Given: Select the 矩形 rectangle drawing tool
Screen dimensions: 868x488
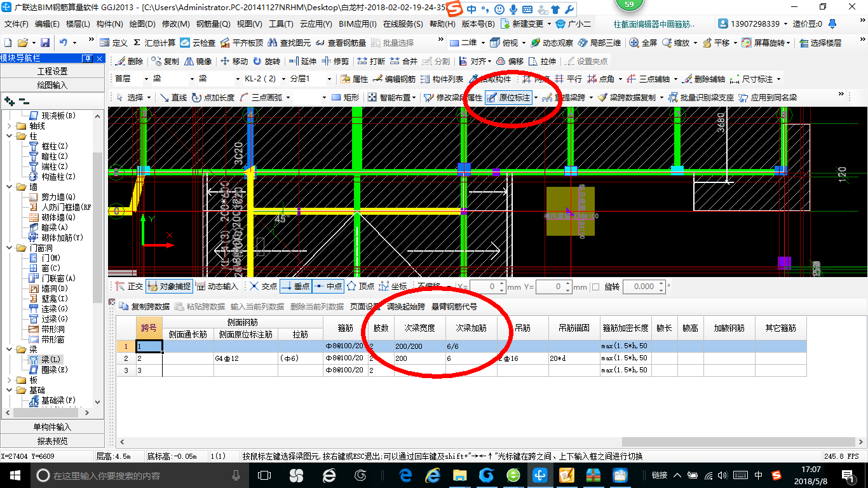Looking at the screenshot, I should (346, 97).
